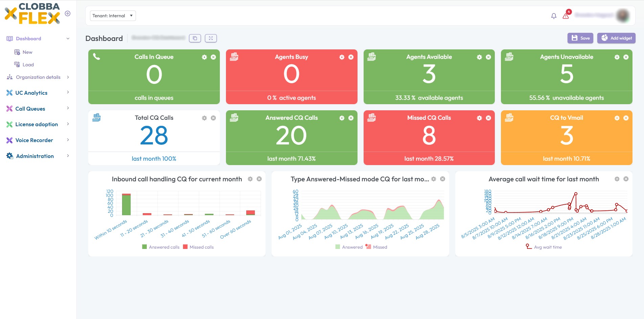644x319 pixels.
Task: Toggle Answered calls legend in bar chart
Action: click(x=161, y=247)
